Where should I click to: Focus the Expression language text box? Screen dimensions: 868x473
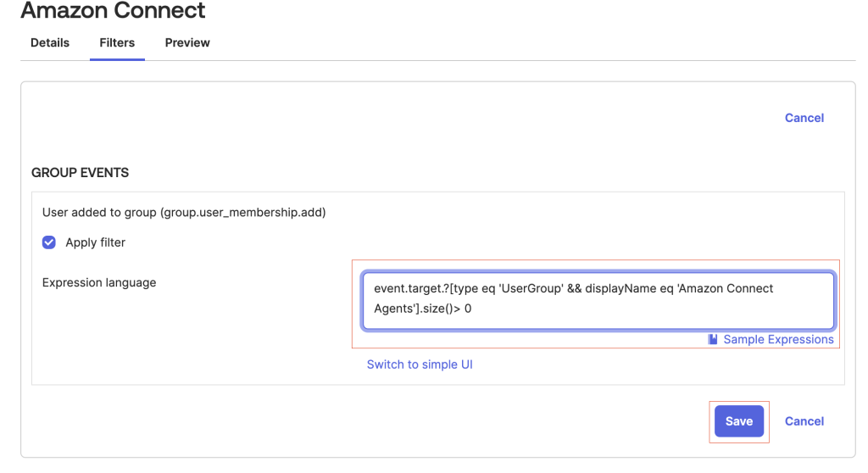(598, 299)
